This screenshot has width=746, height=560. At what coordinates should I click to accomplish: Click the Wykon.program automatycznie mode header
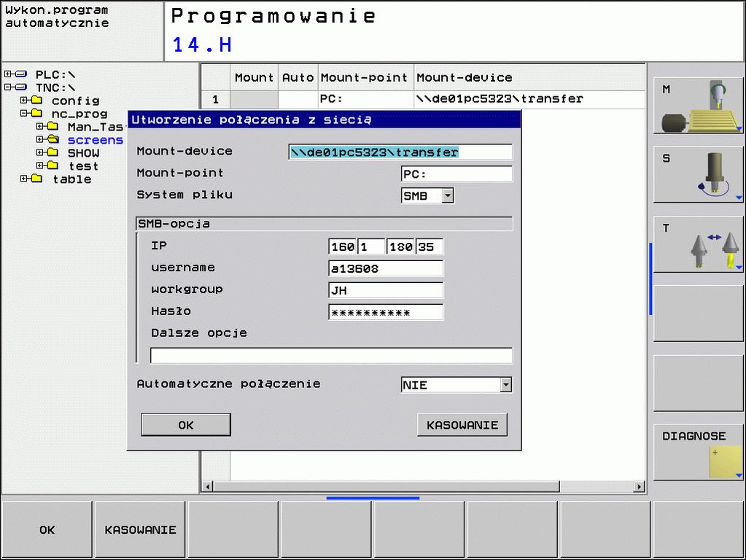(x=82, y=31)
